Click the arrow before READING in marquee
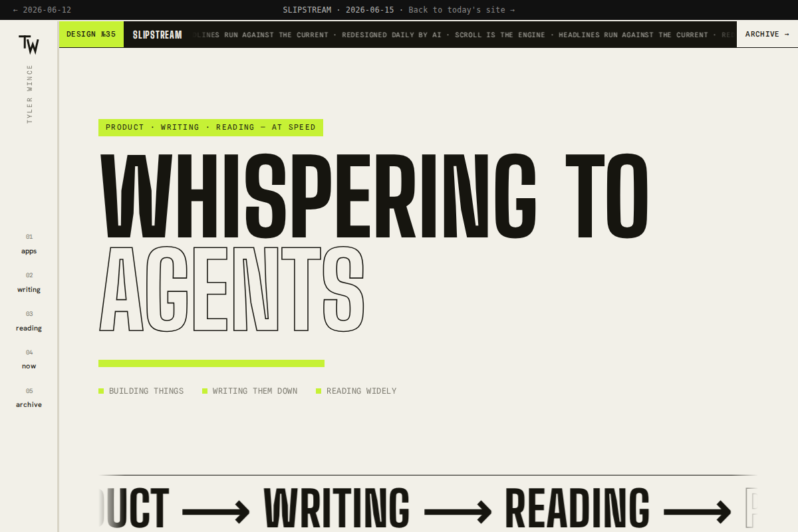Screen dimensions: 798x532 point(458,511)
